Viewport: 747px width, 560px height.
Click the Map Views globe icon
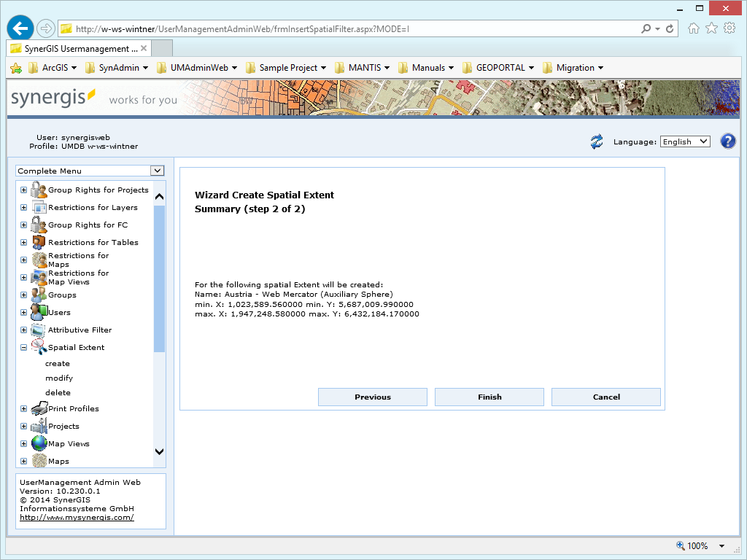(x=38, y=443)
